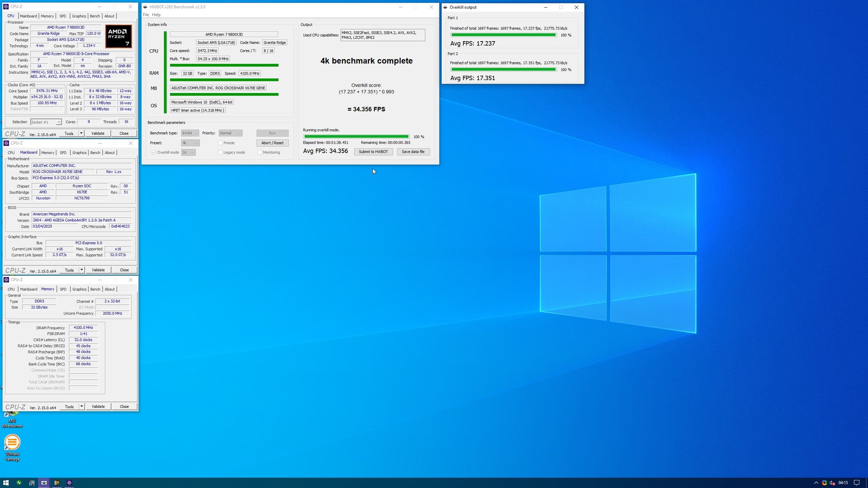Enable the Monitoring checkbox

pyautogui.click(x=259, y=153)
